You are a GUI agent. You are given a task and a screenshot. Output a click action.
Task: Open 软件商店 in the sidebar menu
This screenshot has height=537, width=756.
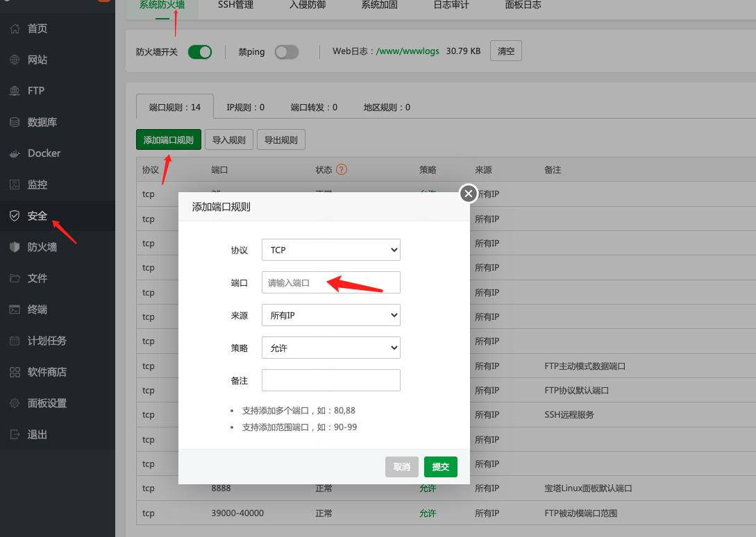47,372
